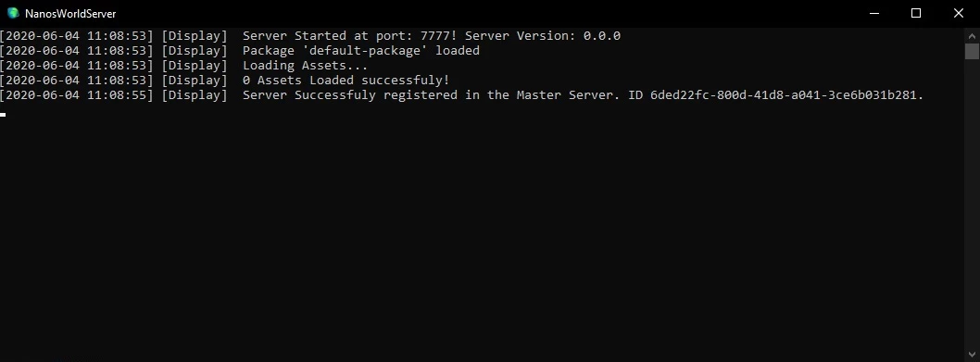This screenshot has width=980, height=362.
Task: Minimize the NanosWorldServer console window
Action: (873, 13)
